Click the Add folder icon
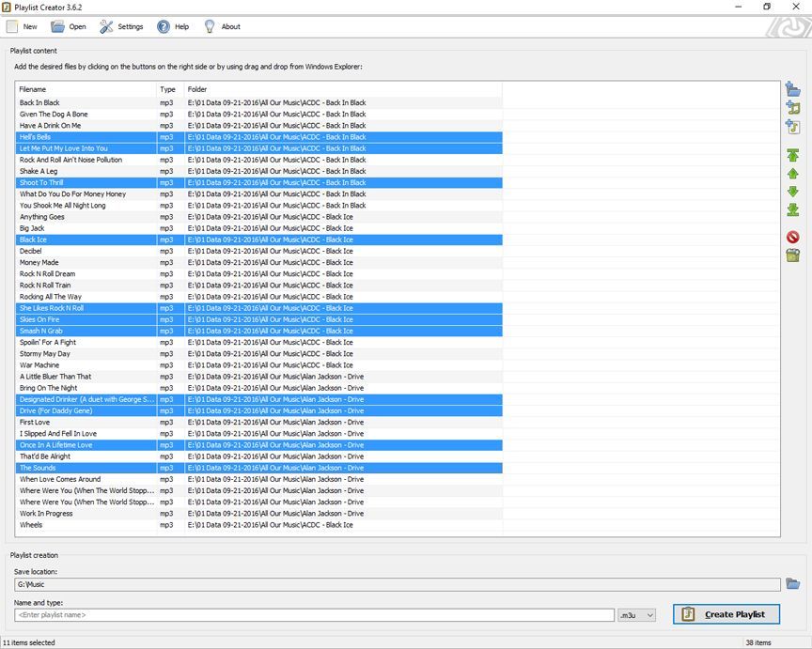This screenshot has height=649, width=812. point(792,90)
